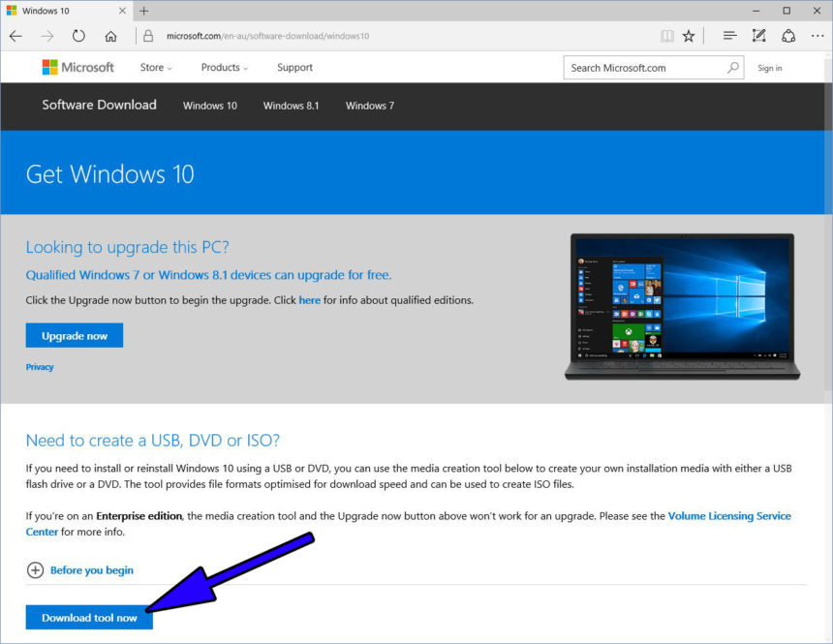Open the Before you begin link text
This screenshot has height=644, width=833.
(x=92, y=570)
